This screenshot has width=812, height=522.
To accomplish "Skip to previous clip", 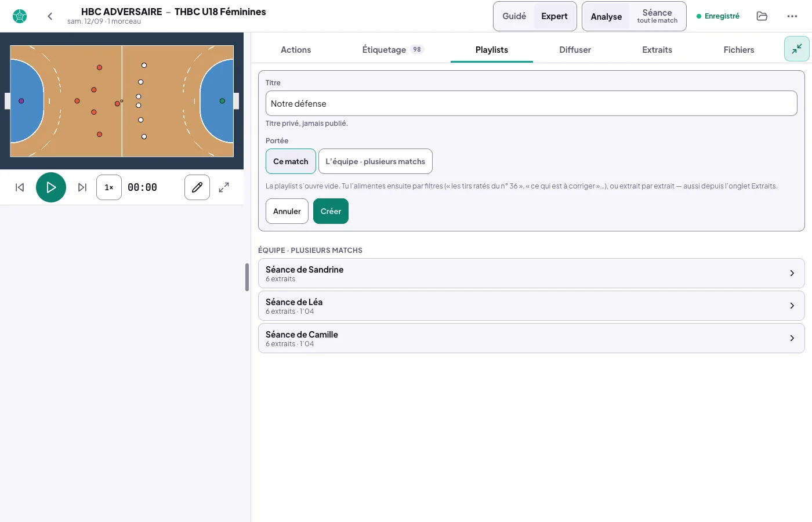I will (20, 187).
